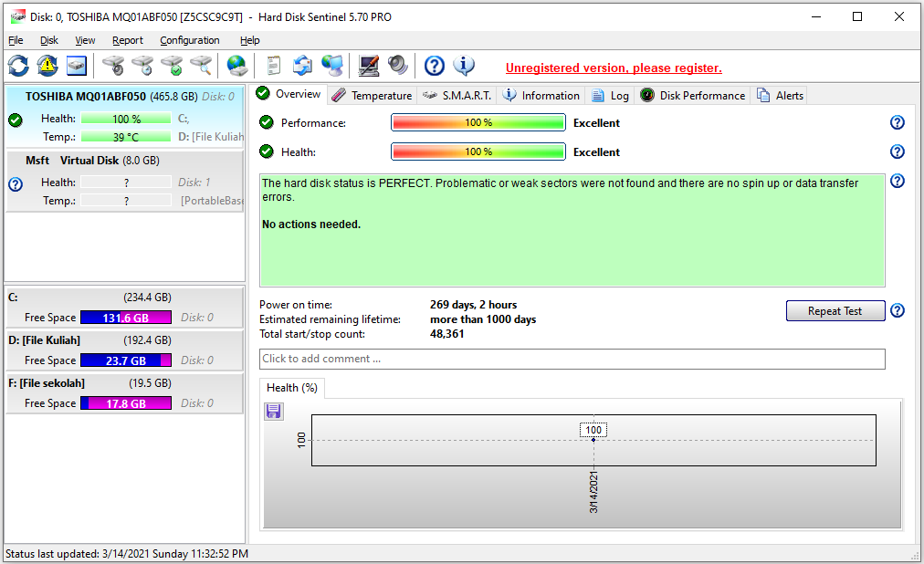The width and height of the screenshot is (924, 564).
Task: Click the green check icon beside Performance label
Action: [x=267, y=122]
